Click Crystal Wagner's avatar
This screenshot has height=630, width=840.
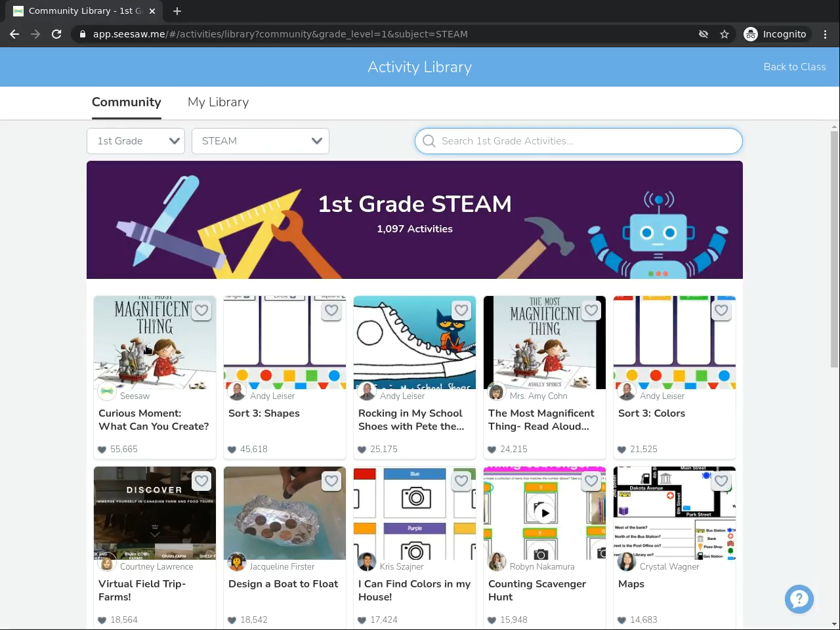pos(627,562)
